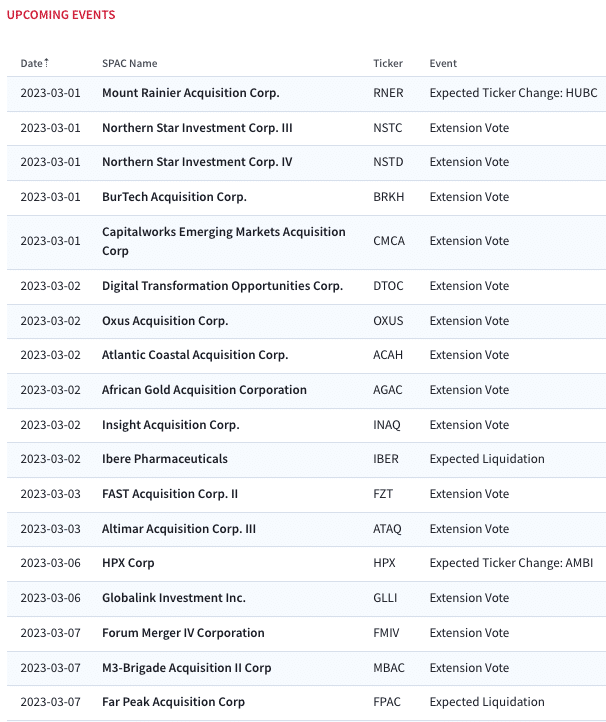Sort by the Date column header

[35, 63]
